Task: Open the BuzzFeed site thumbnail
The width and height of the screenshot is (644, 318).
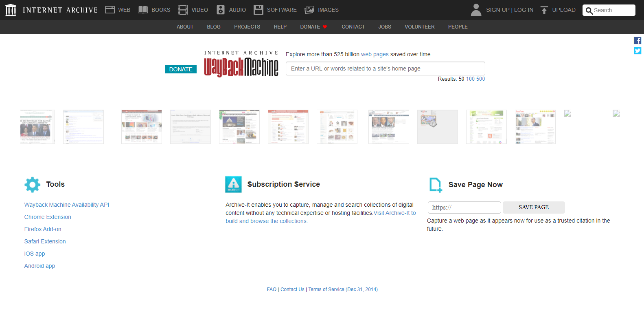Action: click(x=535, y=127)
